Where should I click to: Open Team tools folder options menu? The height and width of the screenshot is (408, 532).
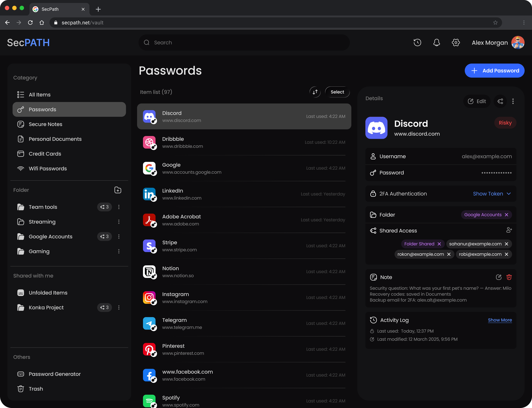click(119, 207)
